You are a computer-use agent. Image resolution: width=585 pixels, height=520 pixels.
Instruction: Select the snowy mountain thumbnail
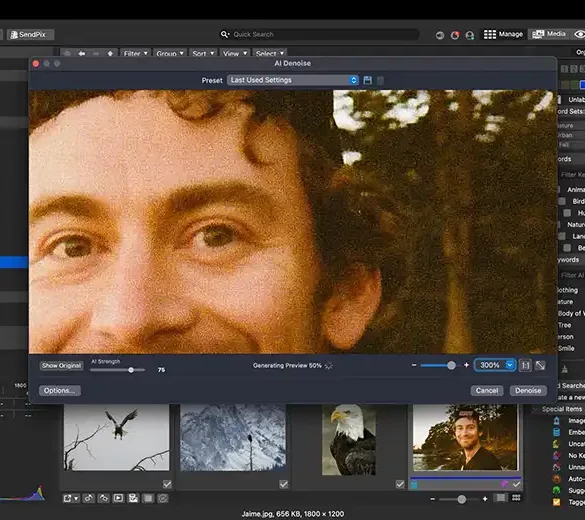click(x=233, y=438)
